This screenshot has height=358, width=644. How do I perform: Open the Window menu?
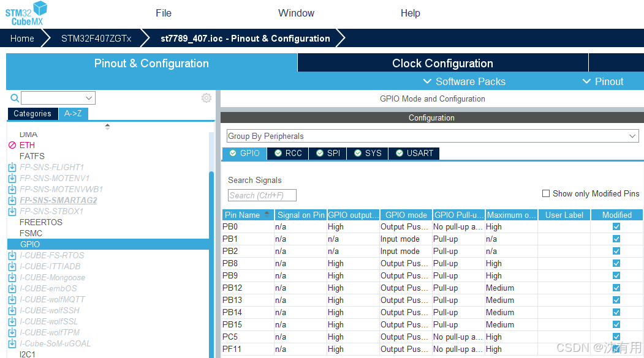[x=296, y=13]
